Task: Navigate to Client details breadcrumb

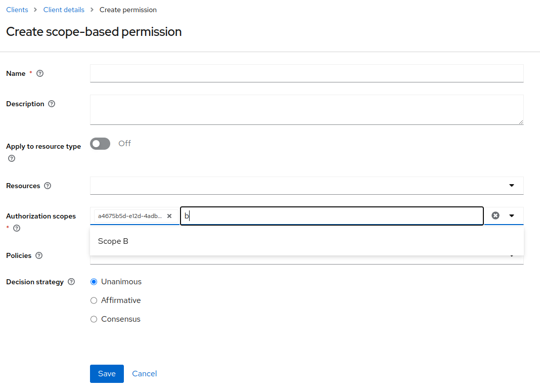Action: click(64, 10)
